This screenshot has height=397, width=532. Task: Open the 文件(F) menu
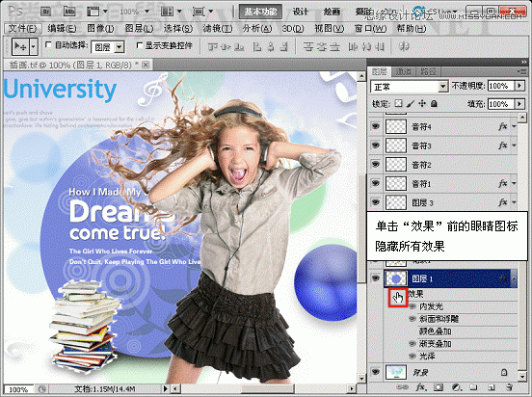click(x=23, y=29)
